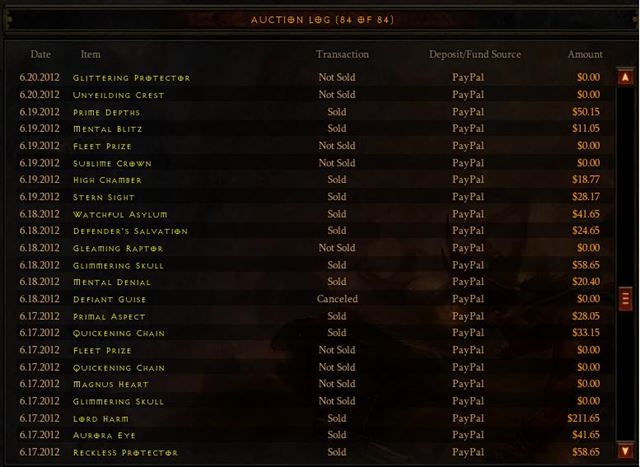The height and width of the screenshot is (467, 640).
Task: Select the Magnus Heart not sold row
Action: [310, 384]
